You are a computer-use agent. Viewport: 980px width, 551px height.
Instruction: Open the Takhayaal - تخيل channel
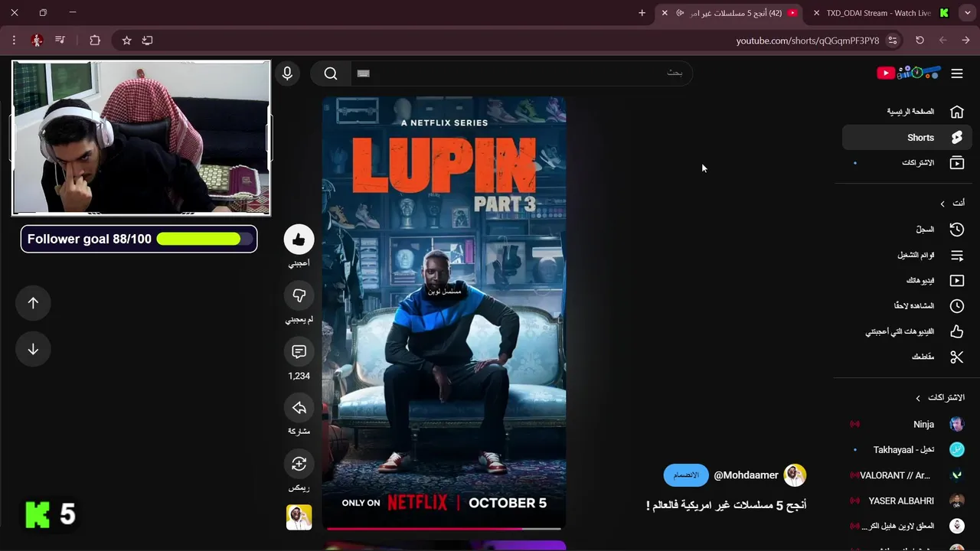point(907,450)
